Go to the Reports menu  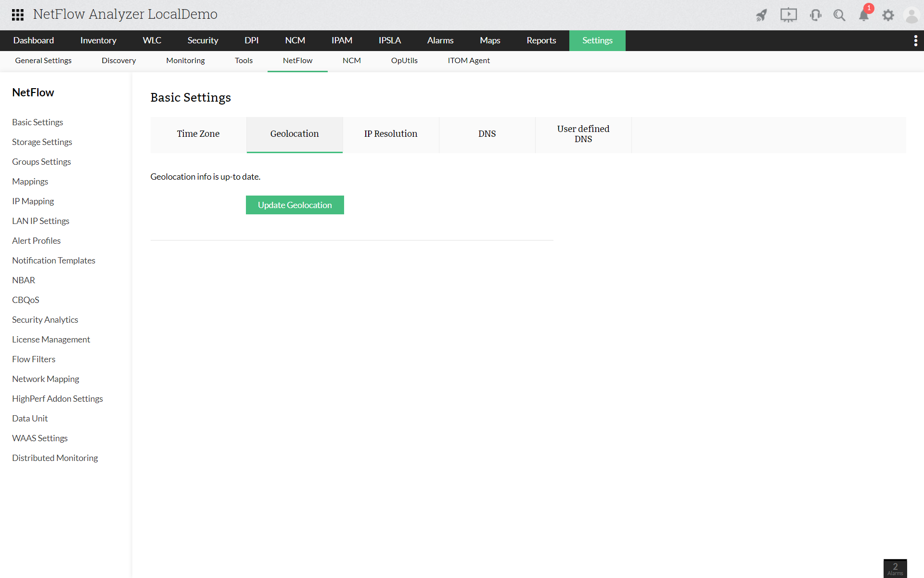click(541, 40)
